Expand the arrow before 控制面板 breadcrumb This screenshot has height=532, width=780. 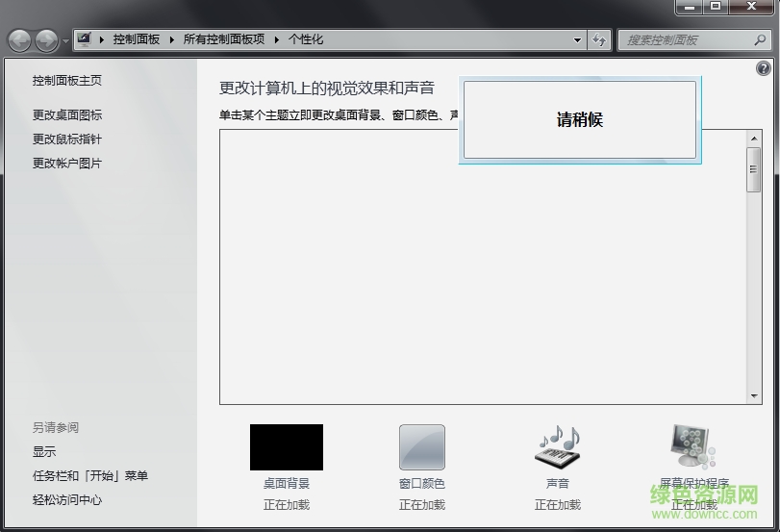pos(102,39)
